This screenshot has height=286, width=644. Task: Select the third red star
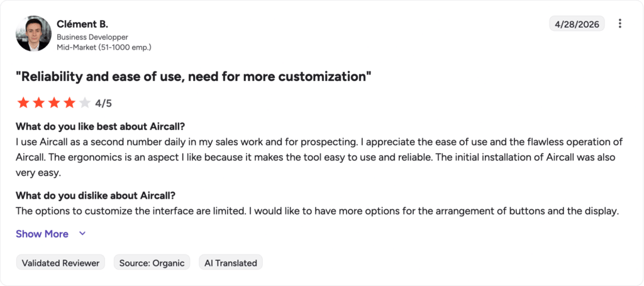click(x=54, y=103)
